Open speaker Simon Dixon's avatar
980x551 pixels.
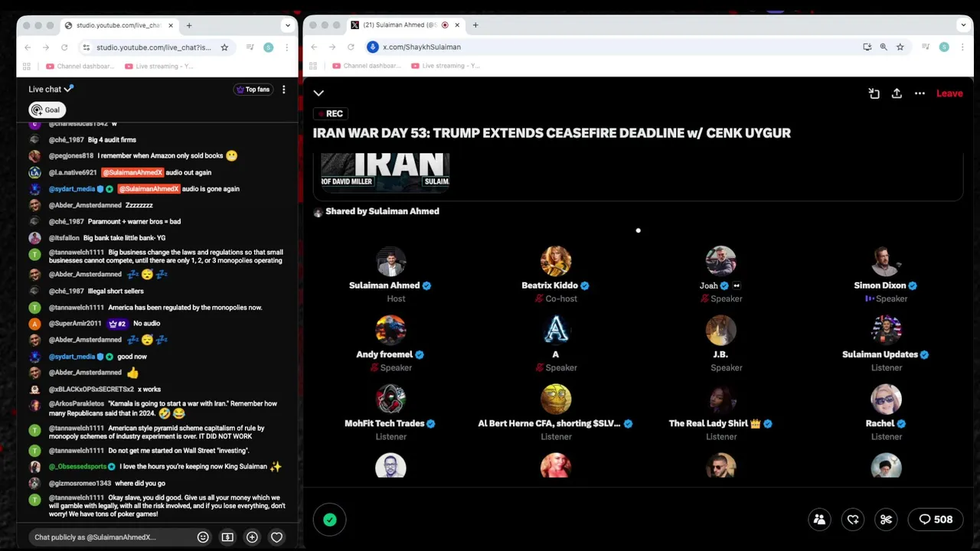(x=886, y=261)
